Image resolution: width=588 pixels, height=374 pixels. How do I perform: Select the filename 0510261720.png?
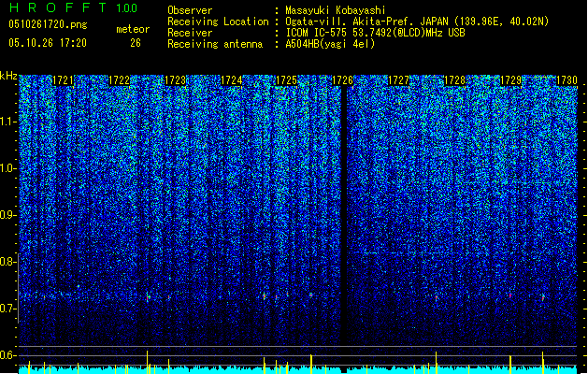click(48, 24)
